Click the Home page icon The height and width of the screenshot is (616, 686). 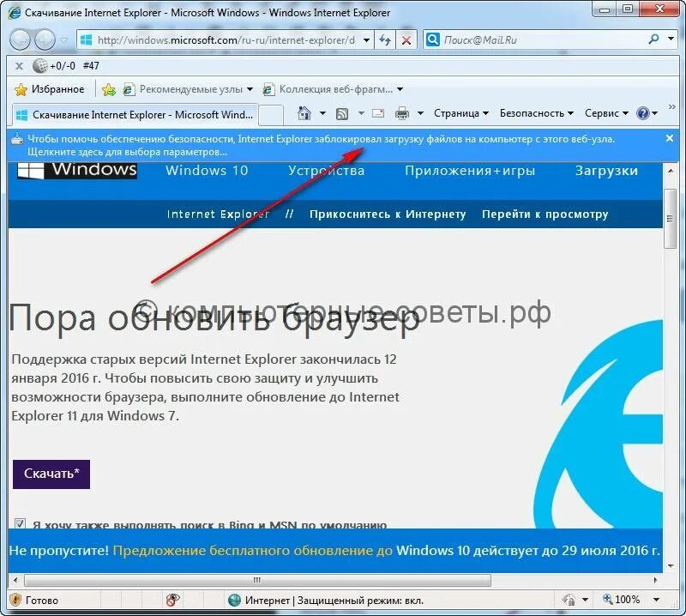[304, 113]
